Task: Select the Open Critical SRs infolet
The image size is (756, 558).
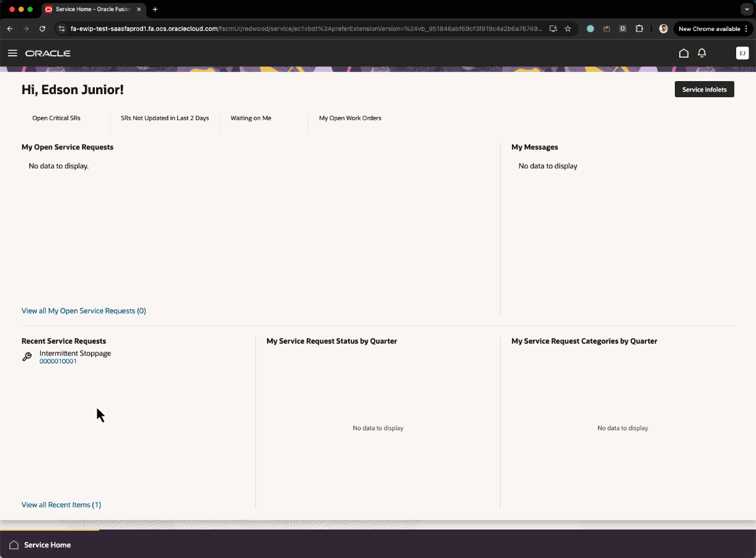Action: 56,118
